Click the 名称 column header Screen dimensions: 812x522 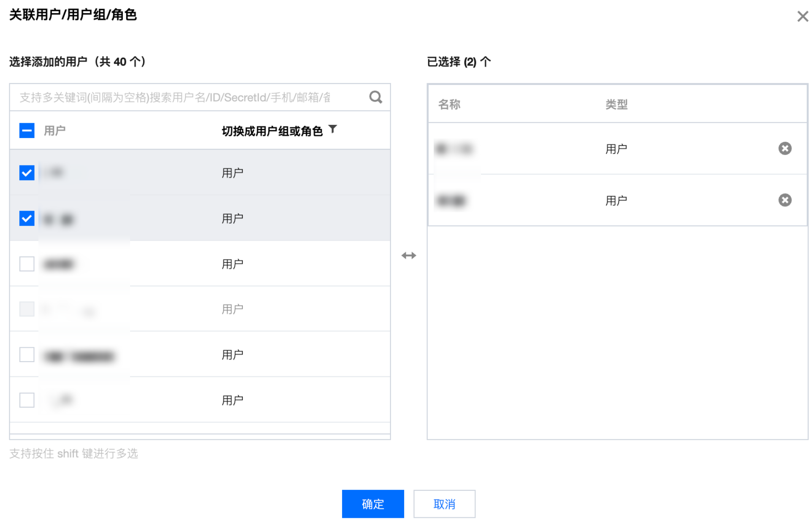(449, 104)
